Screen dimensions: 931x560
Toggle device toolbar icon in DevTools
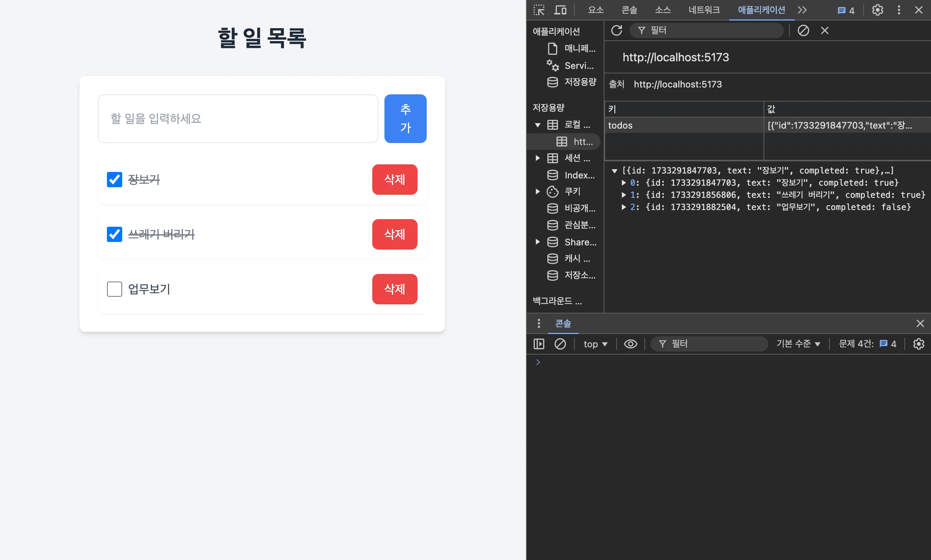[x=560, y=10]
